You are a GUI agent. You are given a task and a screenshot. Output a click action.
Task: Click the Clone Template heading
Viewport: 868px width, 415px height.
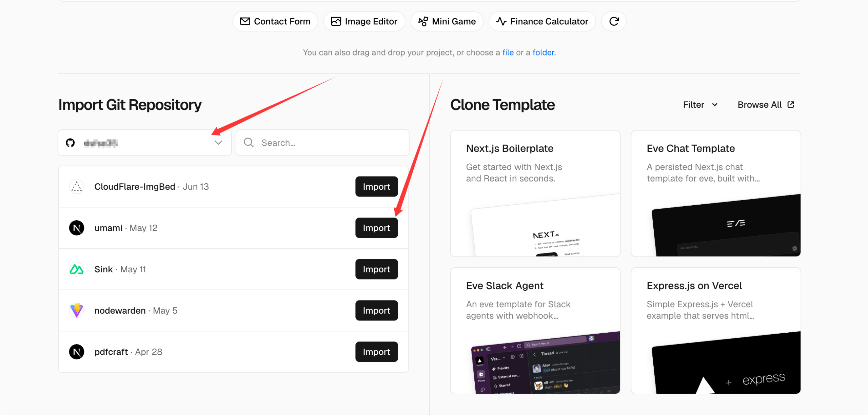click(502, 105)
